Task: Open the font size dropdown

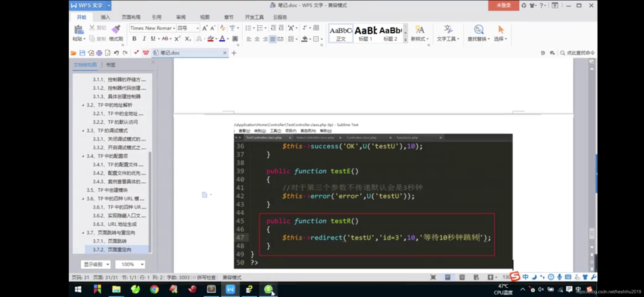Action: click(197, 28)
